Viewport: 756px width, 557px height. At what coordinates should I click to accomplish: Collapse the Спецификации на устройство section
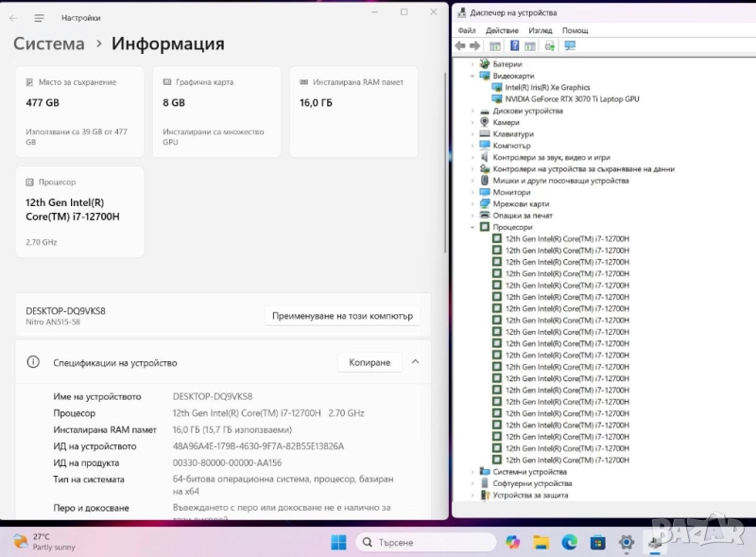tap(415, 362)
